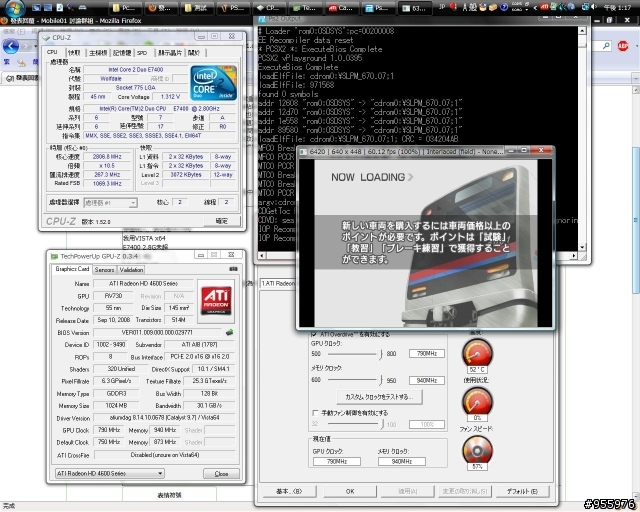Adjust the memory clock slider handle

pyautogui.click(x=380, y=380)
